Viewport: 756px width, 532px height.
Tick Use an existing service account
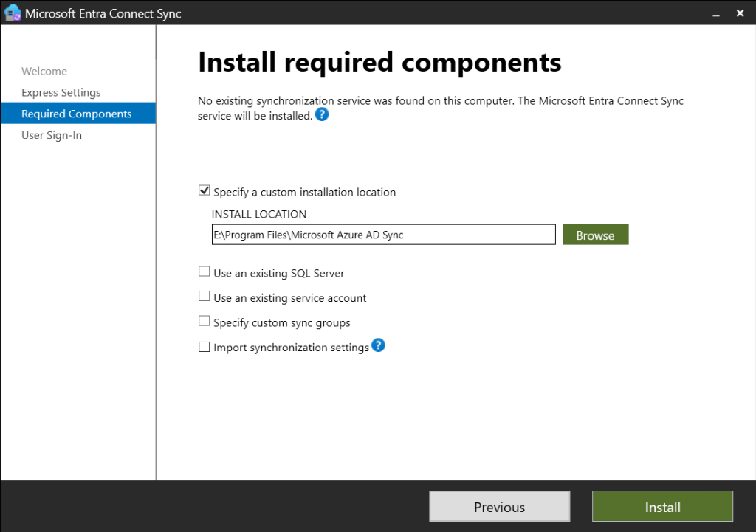(205, 297)
